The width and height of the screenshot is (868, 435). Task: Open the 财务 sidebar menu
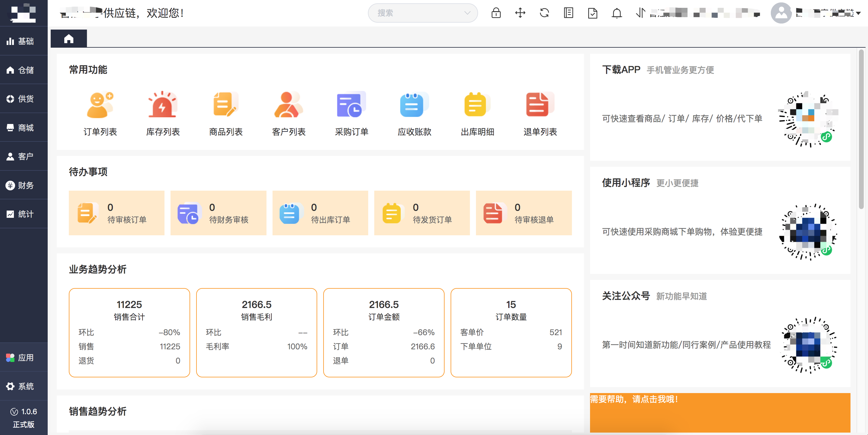24,185
